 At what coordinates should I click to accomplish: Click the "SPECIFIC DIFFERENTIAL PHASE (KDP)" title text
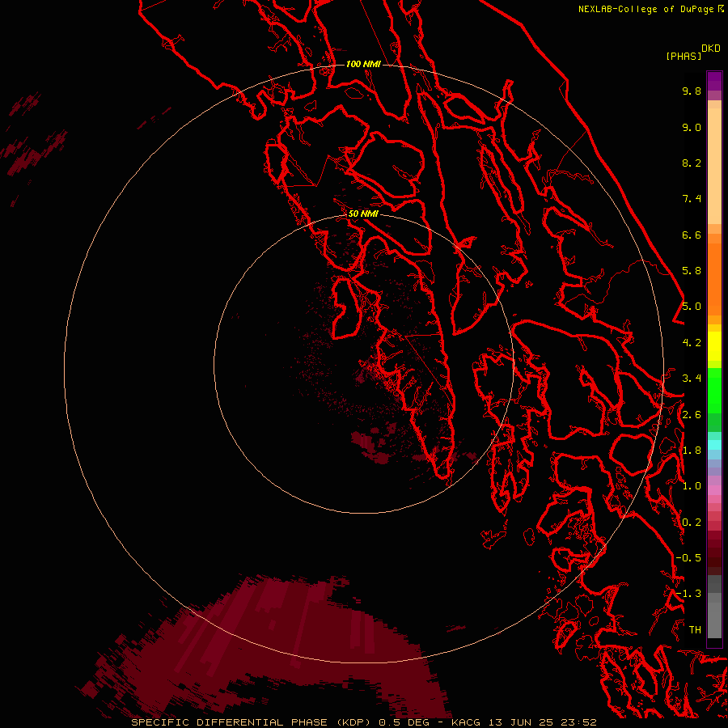coord(253,722)
